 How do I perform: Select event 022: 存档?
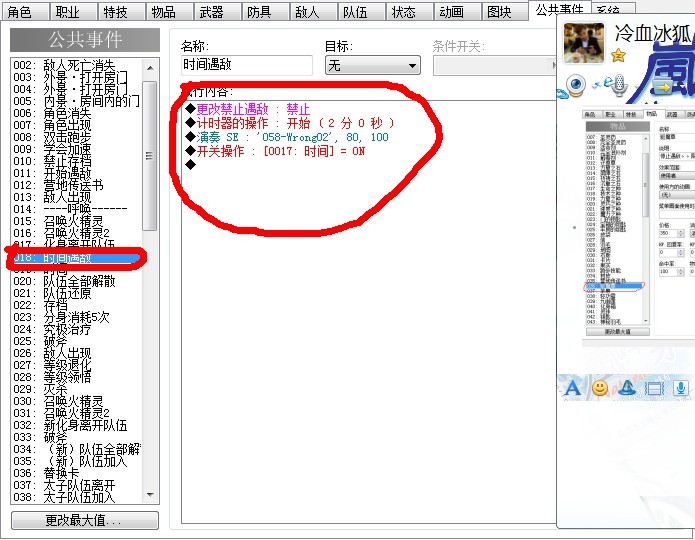pos(76,305)
